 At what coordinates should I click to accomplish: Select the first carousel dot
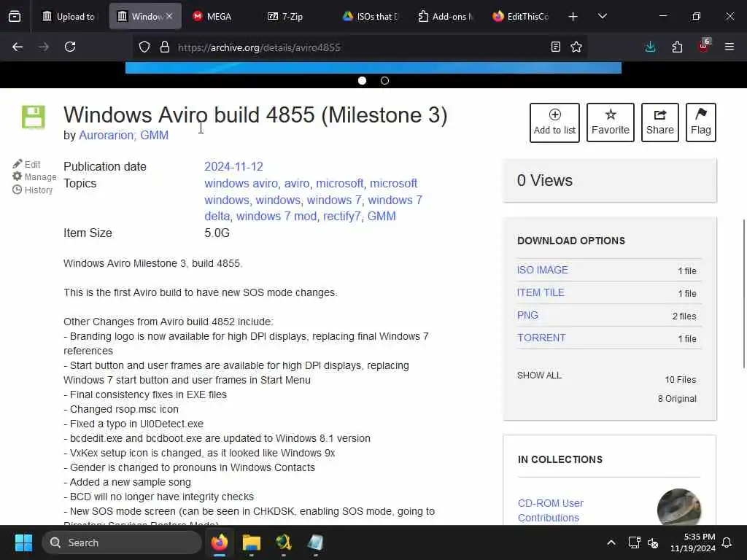(362, 80)
